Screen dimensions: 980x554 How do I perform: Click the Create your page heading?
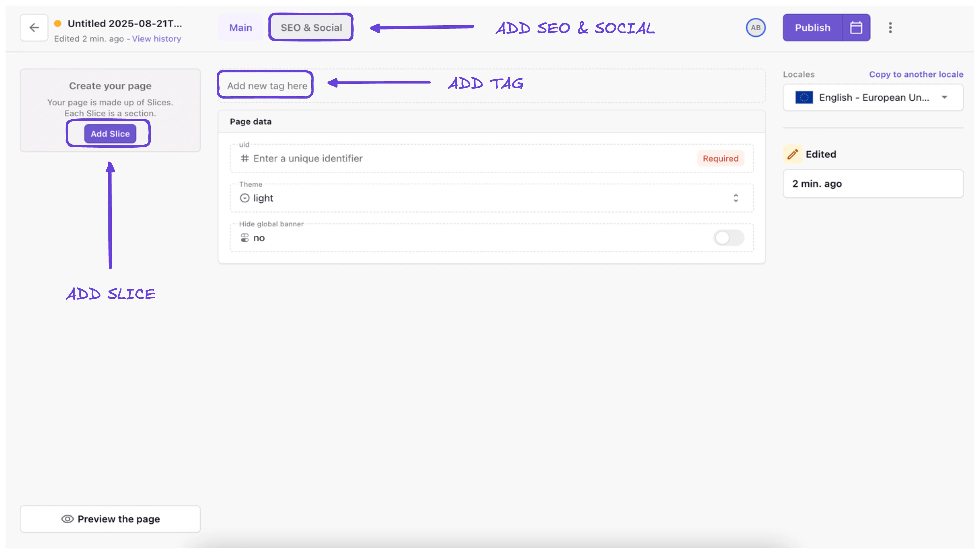pyautogui.click(x=110, y=86)
